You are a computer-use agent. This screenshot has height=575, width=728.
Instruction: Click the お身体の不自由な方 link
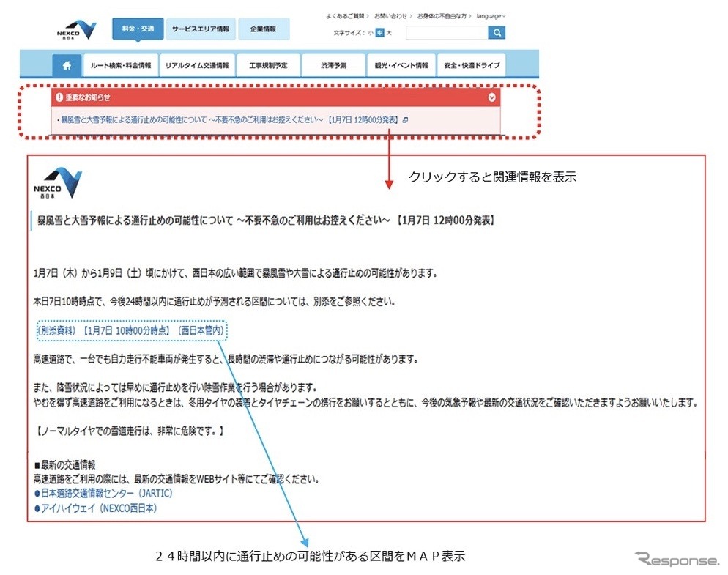(x=443, y=16)
